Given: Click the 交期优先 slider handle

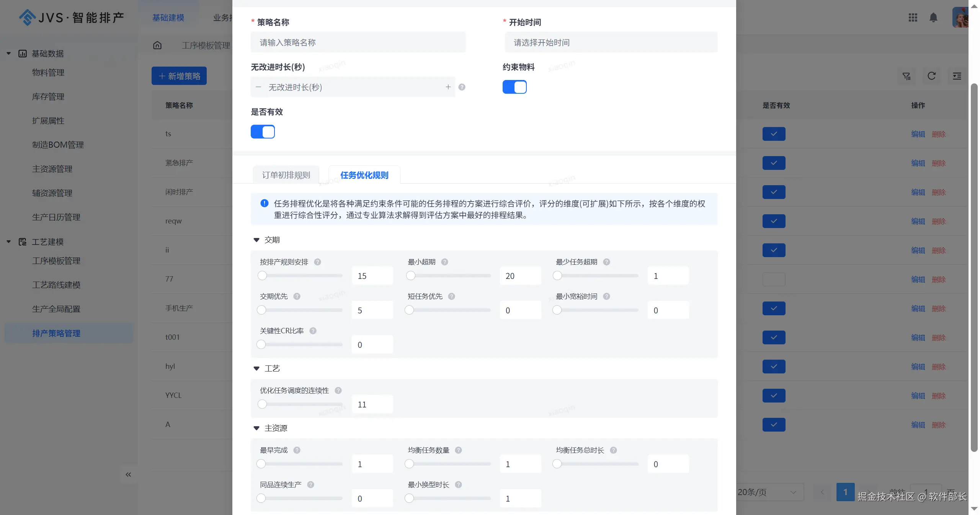Looking at the screenshot, I should (261, 310).
